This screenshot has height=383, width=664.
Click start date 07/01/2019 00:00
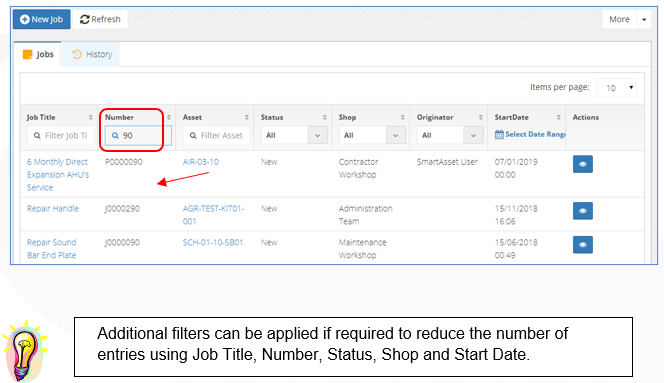[x=516, y=168]
